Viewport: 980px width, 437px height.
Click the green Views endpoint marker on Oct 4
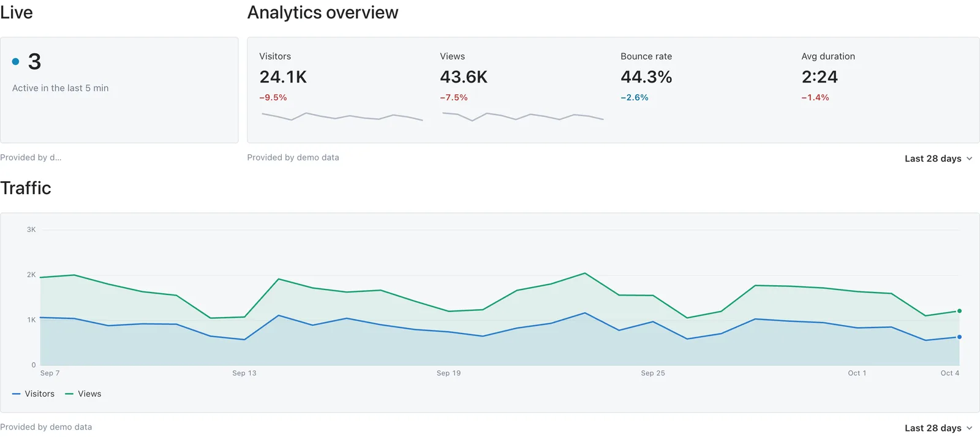click(959, 311)
